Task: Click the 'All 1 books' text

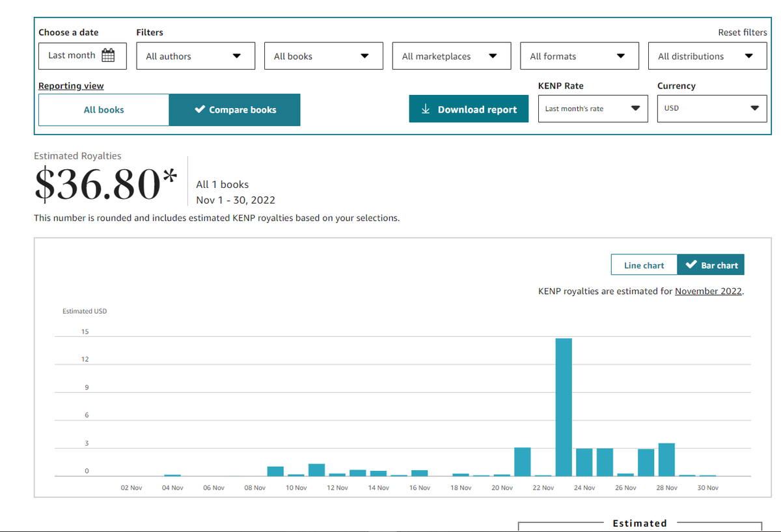Action: point(223,185)
